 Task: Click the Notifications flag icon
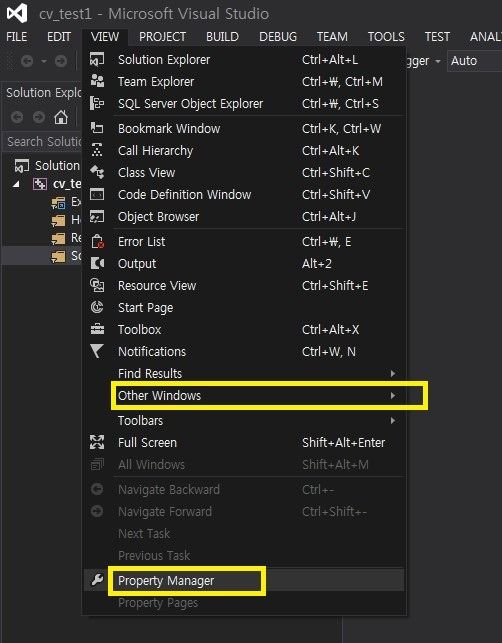(97, 351)
